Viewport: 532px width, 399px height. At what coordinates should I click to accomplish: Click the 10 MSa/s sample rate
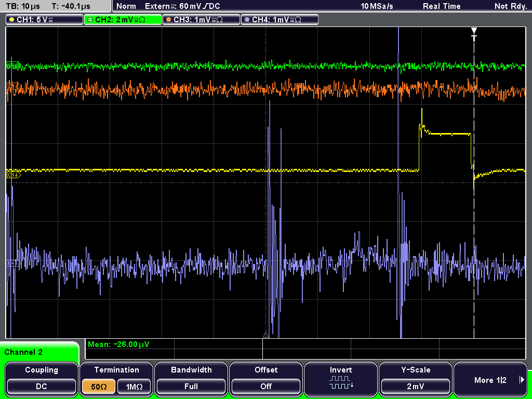click(x=377, y=6)
